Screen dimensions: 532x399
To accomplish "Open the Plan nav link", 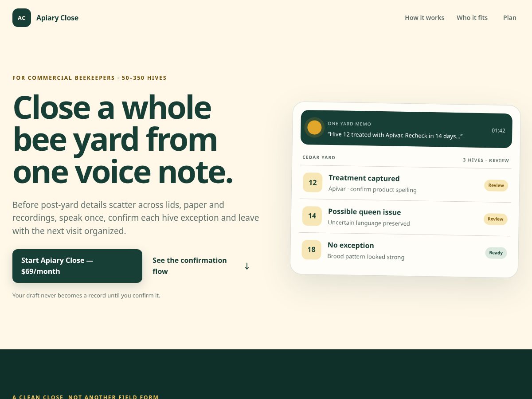I will coord(510,18).
